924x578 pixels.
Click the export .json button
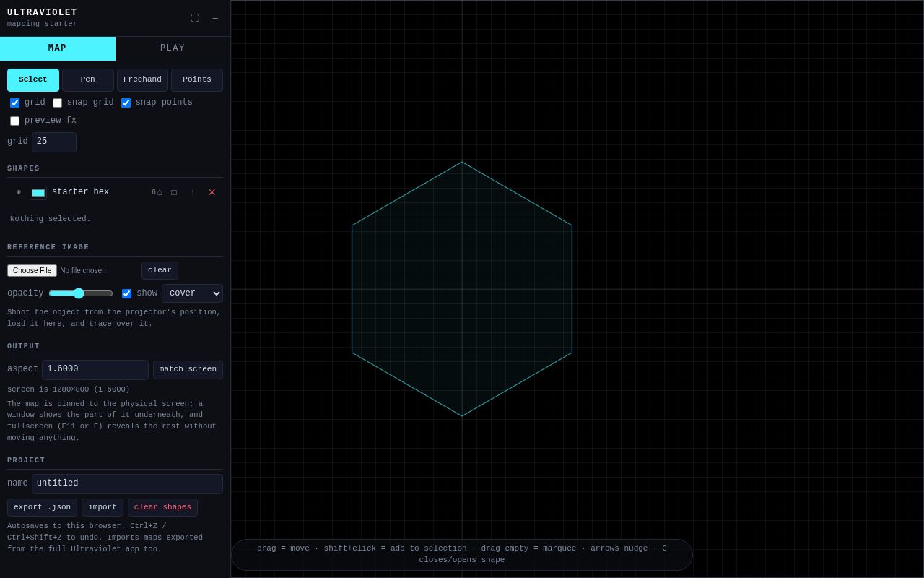[x=43, y=508]
